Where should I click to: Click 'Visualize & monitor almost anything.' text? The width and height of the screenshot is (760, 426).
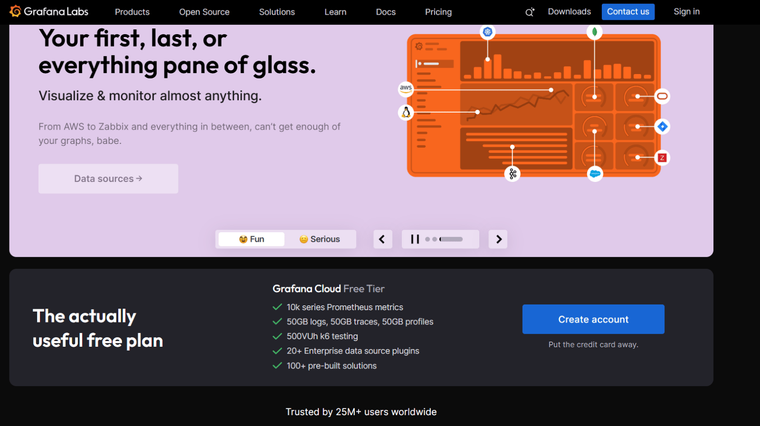tap(150, 95)
